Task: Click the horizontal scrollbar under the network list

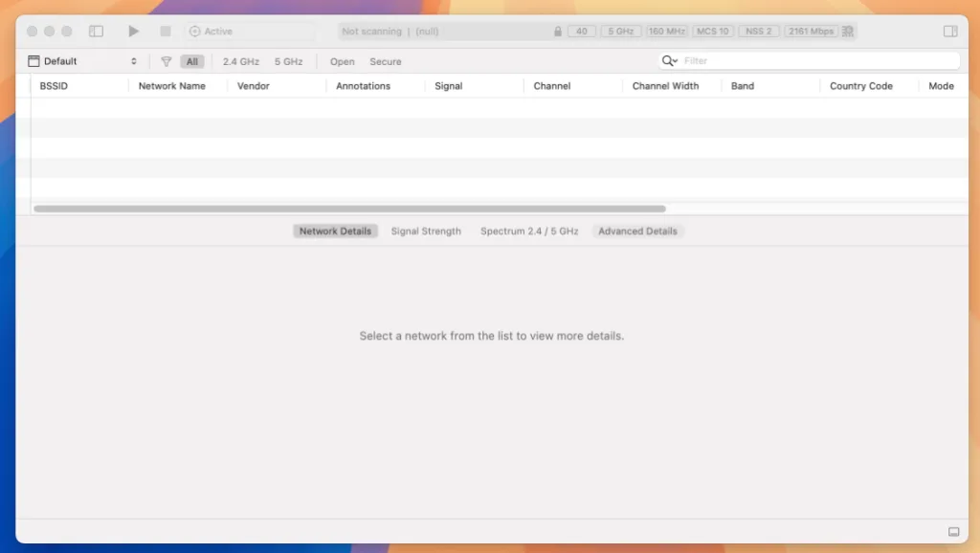Action: pyautogui.click(x=349, y=209)
